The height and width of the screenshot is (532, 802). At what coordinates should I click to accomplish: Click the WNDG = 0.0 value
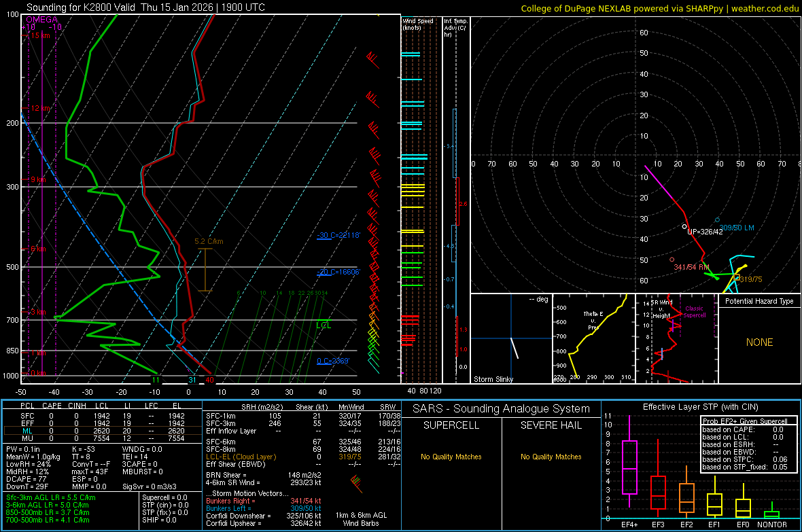pyautogui.click(x=142, y=449)
